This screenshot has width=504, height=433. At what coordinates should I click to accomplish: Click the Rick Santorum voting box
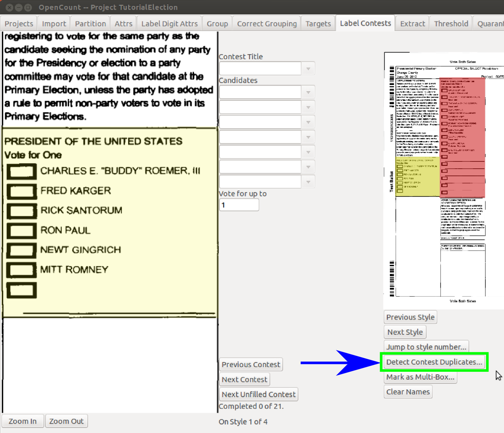point(22,211)
